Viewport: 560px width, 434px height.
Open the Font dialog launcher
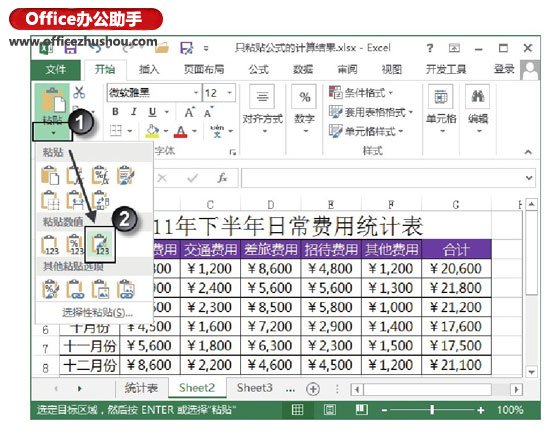coord(233,152)
